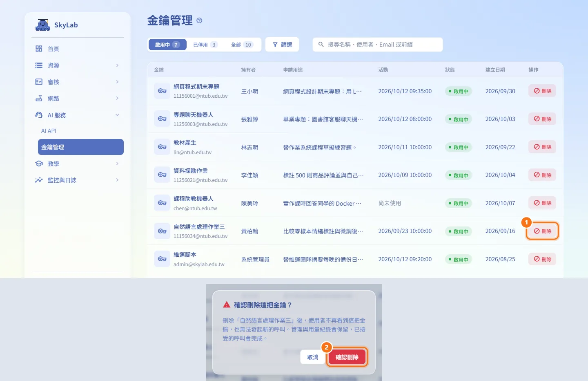Click the 監控與日誌 chart icon
588x381 pixels.
pyautogui.click(x=39, y=180)
